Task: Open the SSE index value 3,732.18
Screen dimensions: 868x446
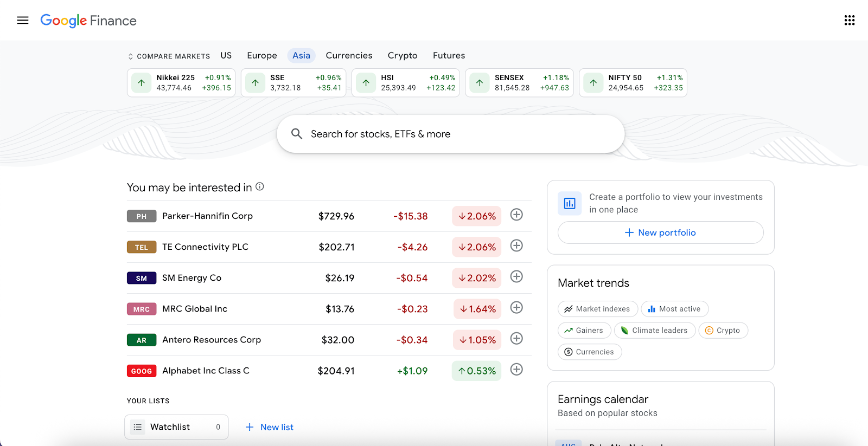Action: (285, 88)
